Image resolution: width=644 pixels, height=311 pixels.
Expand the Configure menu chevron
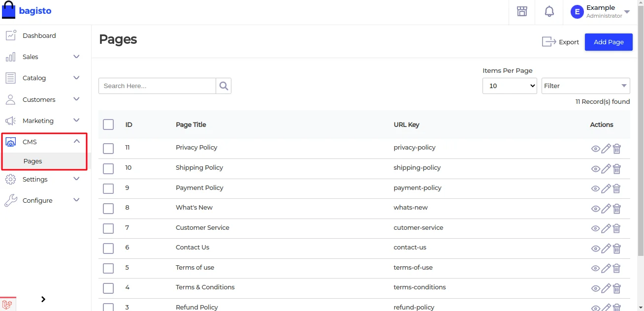[76, 200]
